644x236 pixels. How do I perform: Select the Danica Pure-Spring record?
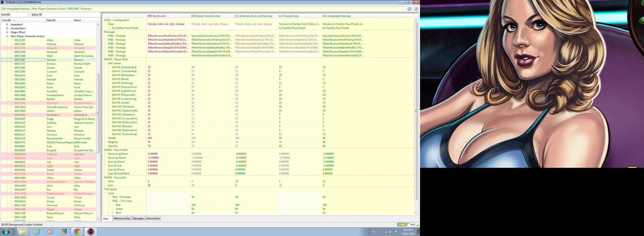(49, 107)
